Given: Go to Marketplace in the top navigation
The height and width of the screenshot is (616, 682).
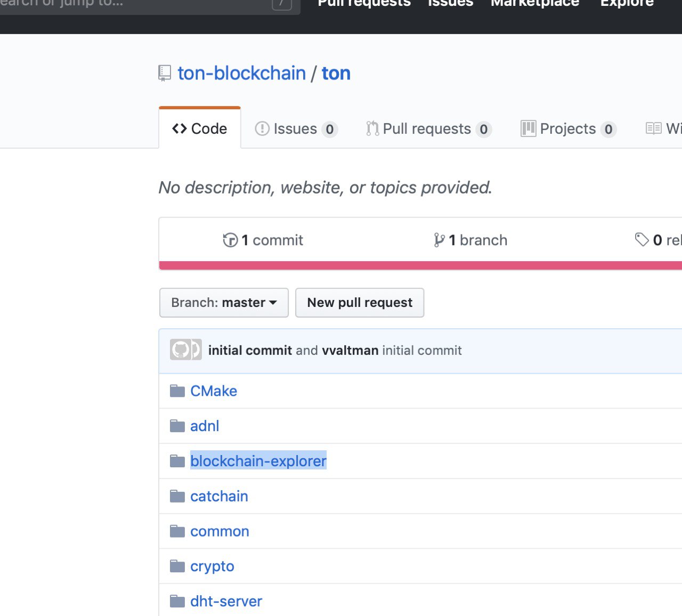Looking at the screenshot, I should (x=535, y=4).
